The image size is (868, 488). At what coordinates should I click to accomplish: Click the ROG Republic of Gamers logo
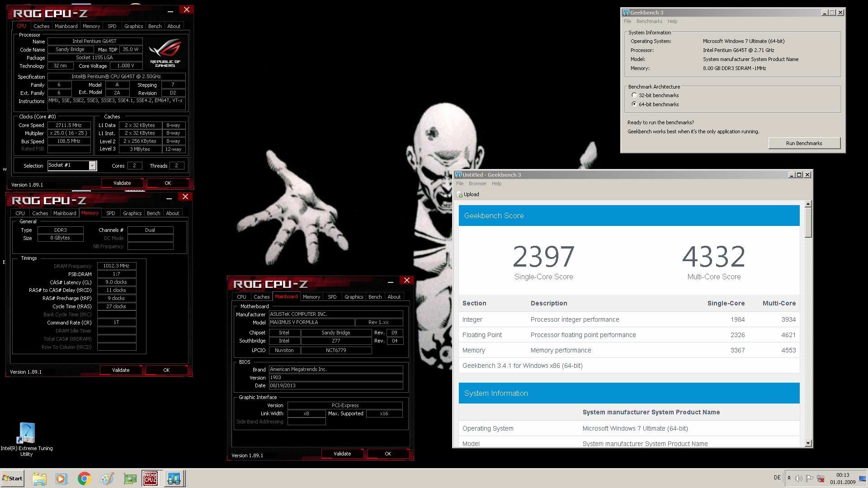[165, 53]
